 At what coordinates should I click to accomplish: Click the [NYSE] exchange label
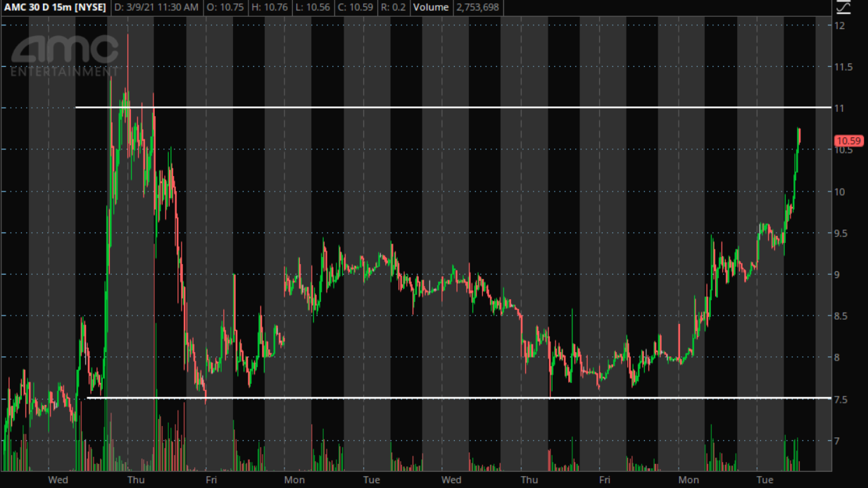coord(90,7)
